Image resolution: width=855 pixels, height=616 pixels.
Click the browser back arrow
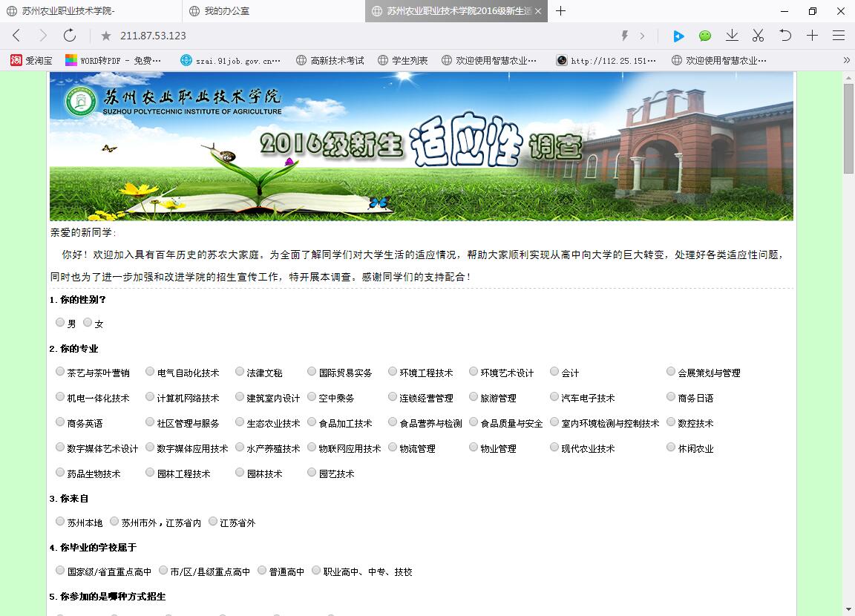(16, 36)
